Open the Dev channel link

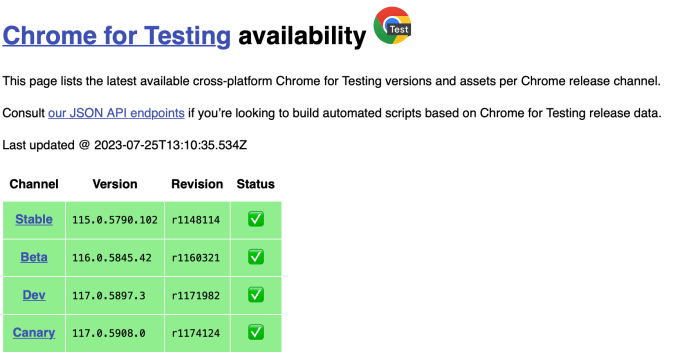pyautogui.click(x=34, y=295)
